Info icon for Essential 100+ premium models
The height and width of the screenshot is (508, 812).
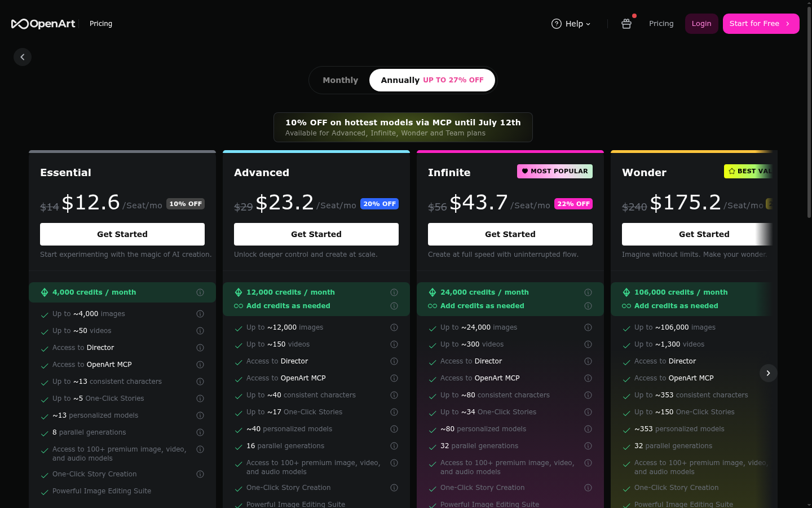pos(200,449)
